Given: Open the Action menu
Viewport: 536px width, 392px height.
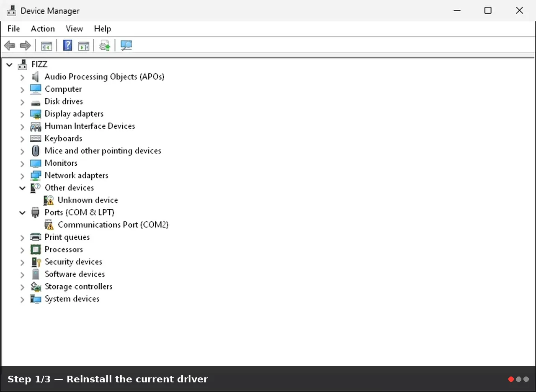Looking at the screenshot, I should (43, 28).
